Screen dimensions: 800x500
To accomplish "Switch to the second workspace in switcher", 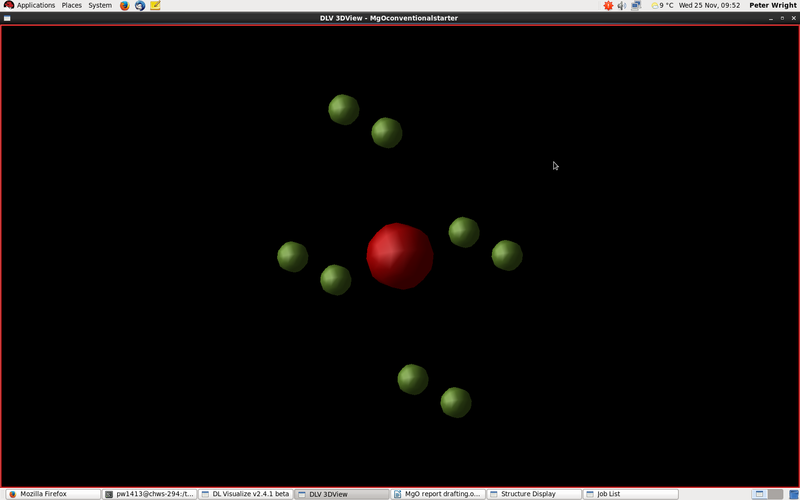I will coord(775,494).
